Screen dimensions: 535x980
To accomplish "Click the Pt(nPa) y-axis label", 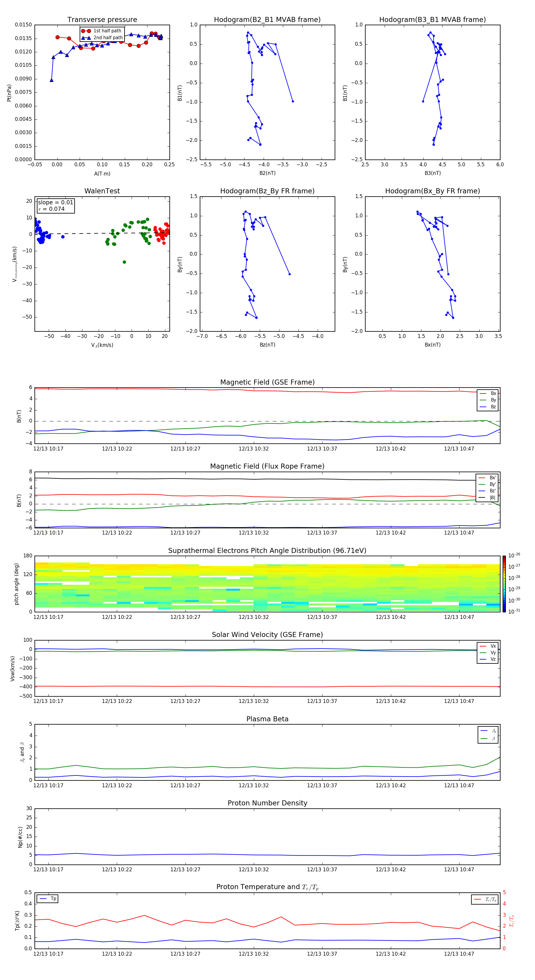I will tap(9, 93).
